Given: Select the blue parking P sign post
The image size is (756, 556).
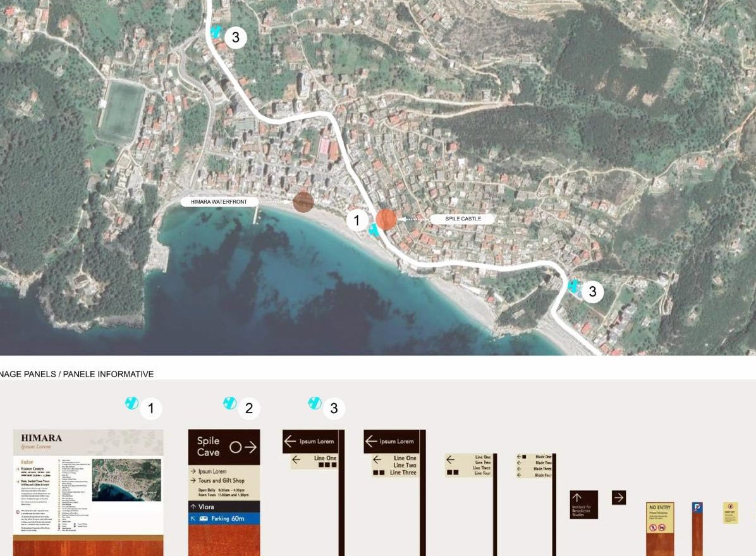Looking at the screenshot, I should [x=697, y=508].
